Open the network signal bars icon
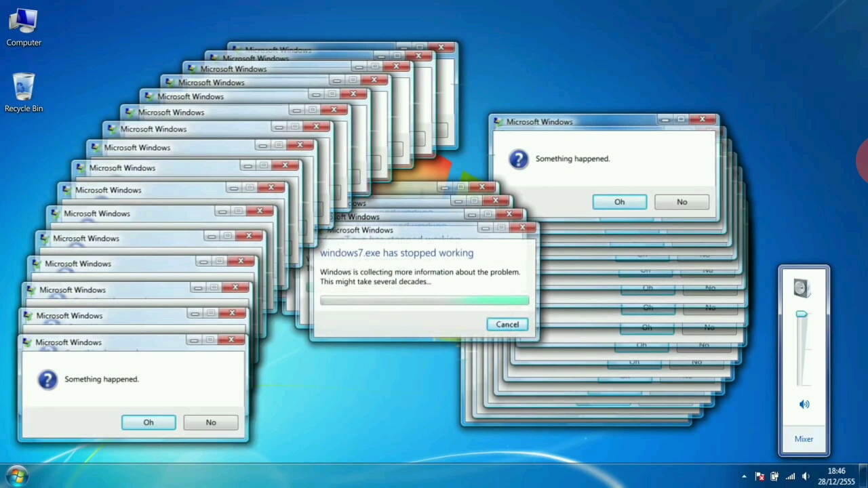868x488 pixels. pyautogui.click(x=790, y=476)
